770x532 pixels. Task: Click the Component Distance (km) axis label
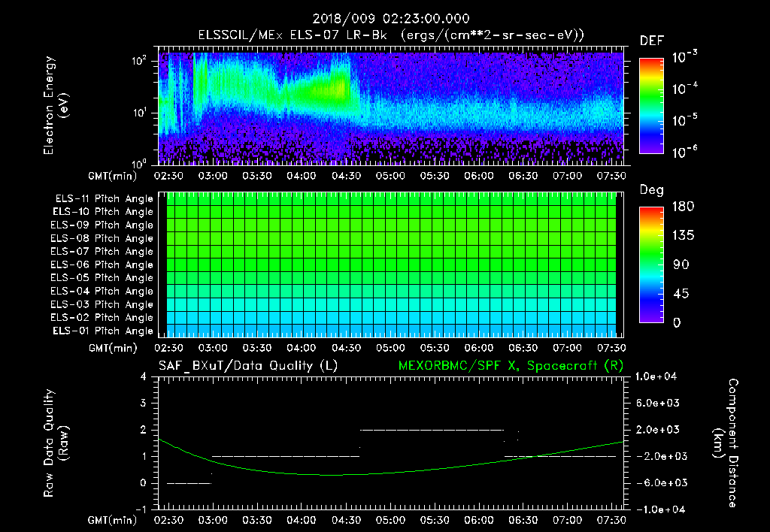pos(726,443)
